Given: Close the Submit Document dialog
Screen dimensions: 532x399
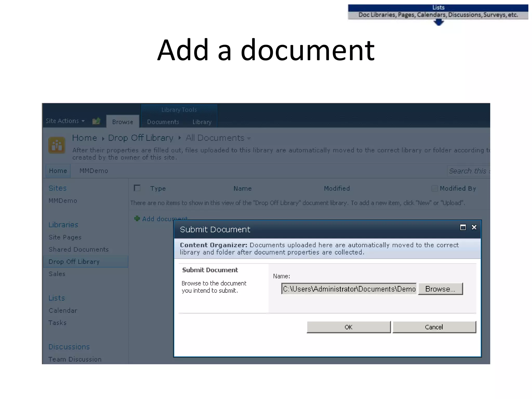Looking at the screenshot, I should 474,227.
